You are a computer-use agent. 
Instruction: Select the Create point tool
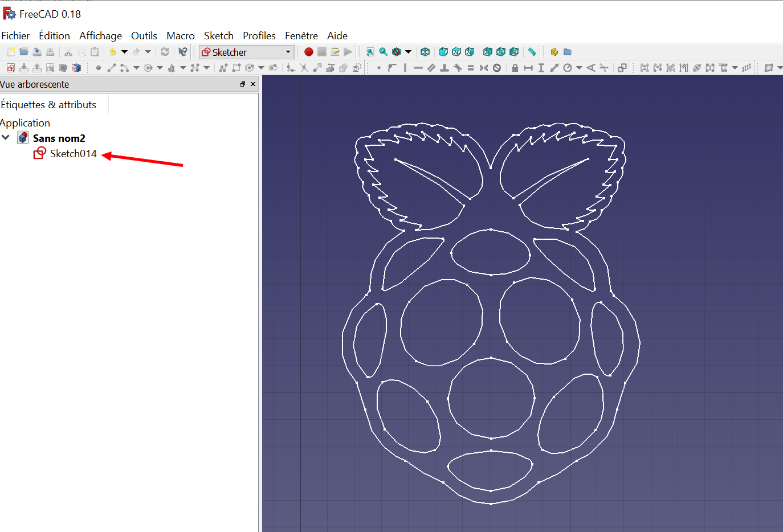click(98, 68)
